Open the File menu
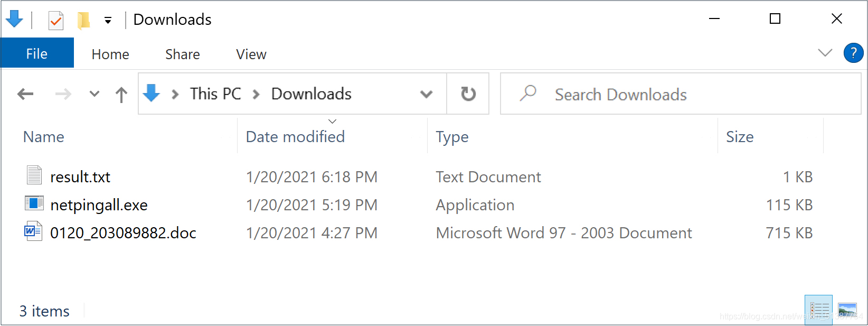868x326 pixels. 37,54
